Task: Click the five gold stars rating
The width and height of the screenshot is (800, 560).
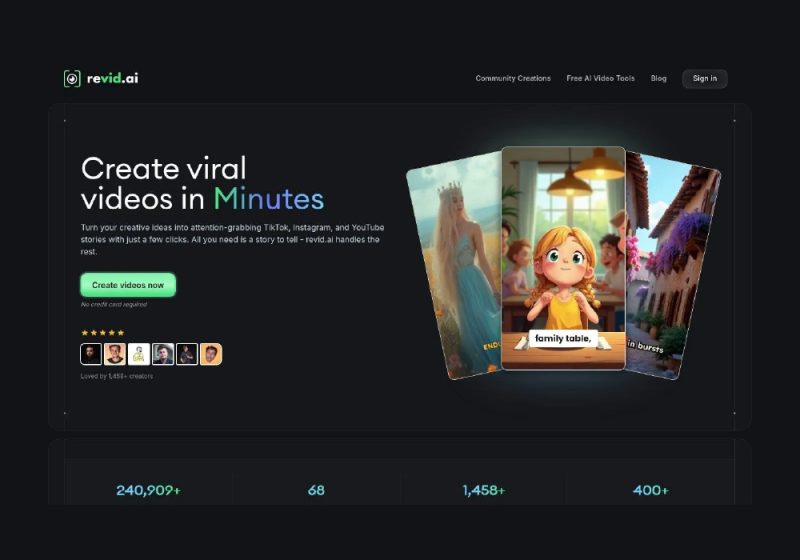Action: pos(102,332)
